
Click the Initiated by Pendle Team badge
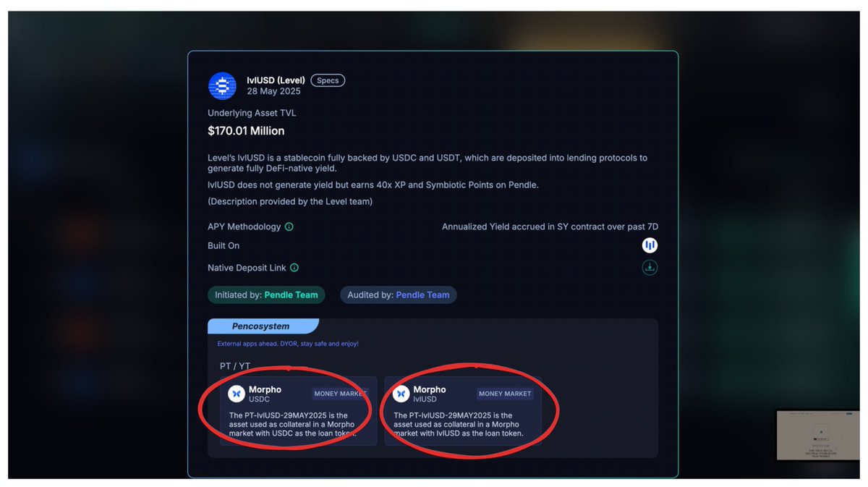tap(266, 295)
